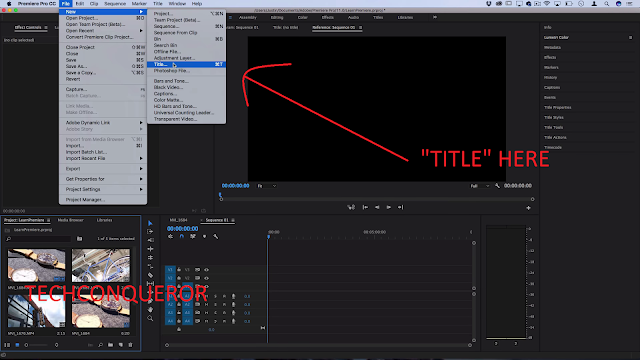Expand workspace overflow chevron
The width and height of the screenshot is (640, 360).
[435, 17]
